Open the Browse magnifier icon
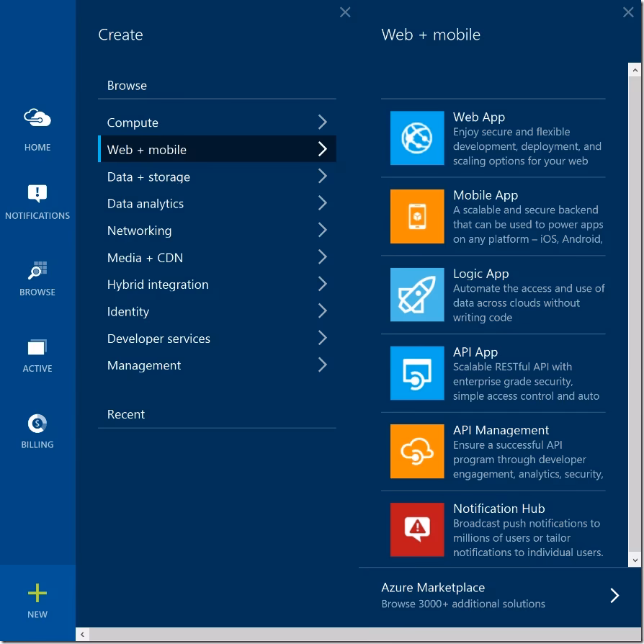The width and height of the screenshot is (644, 644). [x=37, y=270]
